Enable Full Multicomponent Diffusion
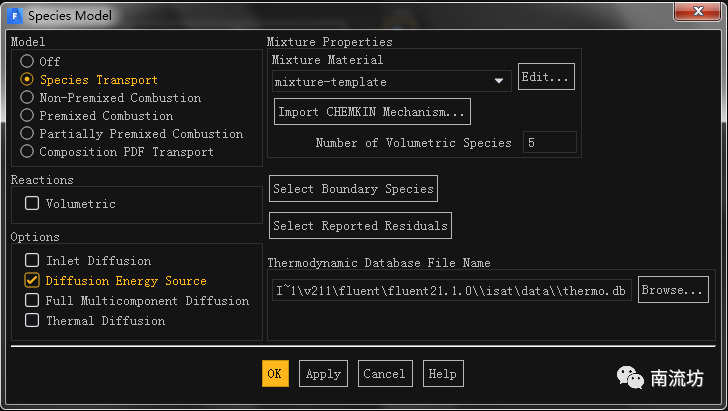This screenshot has height=411, width=728. (x=32, y=301)
